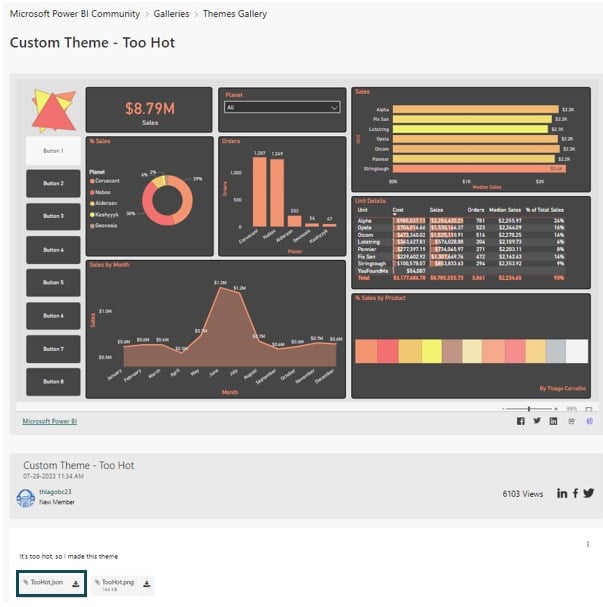Click the Opela row in Unit Details

pyautogui.click(x=461, y=228)
